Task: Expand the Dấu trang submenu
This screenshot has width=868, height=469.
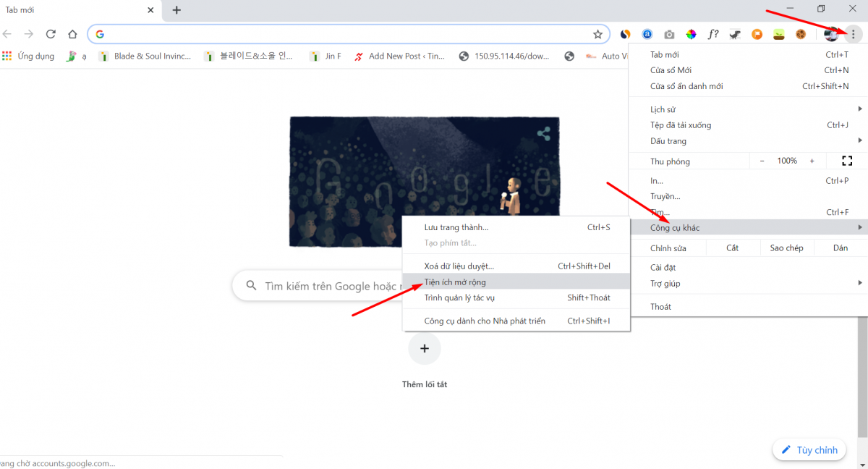Action: click(x=748, y=141)
